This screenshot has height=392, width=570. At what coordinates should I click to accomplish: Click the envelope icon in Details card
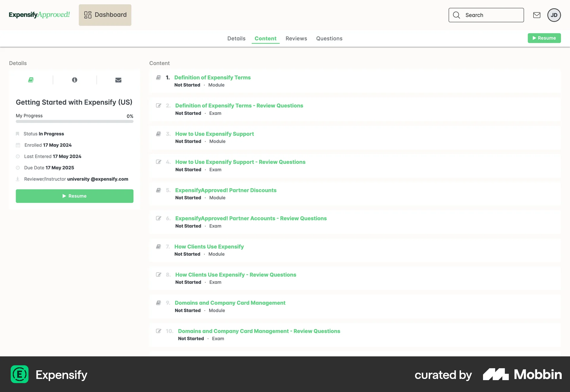118,80
